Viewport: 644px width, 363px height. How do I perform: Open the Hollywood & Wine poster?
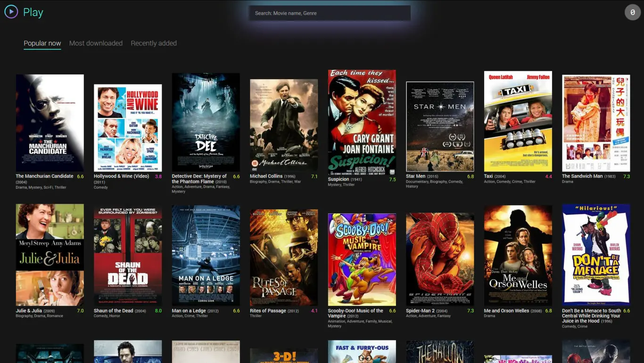tap(128, 128)
